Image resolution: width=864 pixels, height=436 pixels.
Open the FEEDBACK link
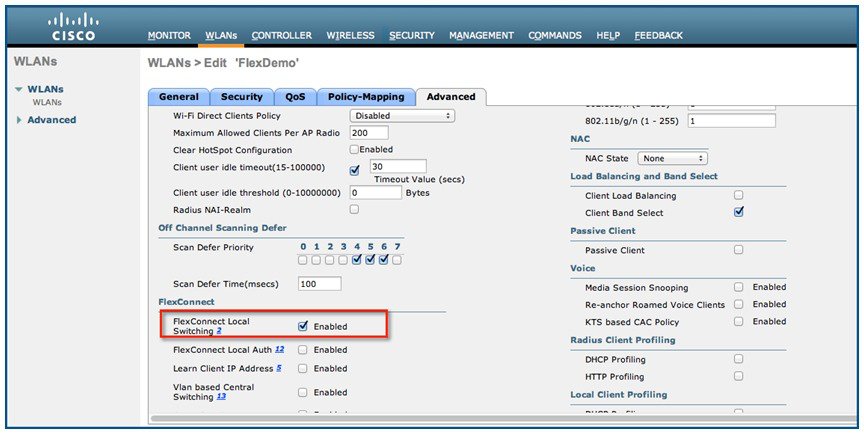(x=658, y=35)
